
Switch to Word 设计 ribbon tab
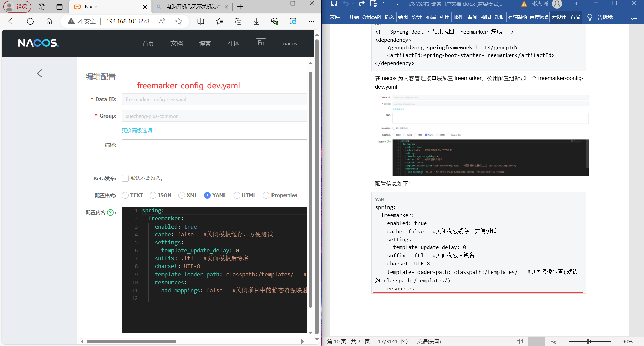[417, 17]
